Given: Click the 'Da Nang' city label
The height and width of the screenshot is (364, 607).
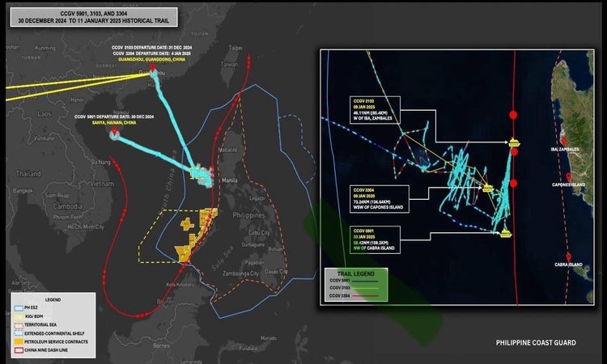Looking at the screenshot, I should click(x=100, y=163).
